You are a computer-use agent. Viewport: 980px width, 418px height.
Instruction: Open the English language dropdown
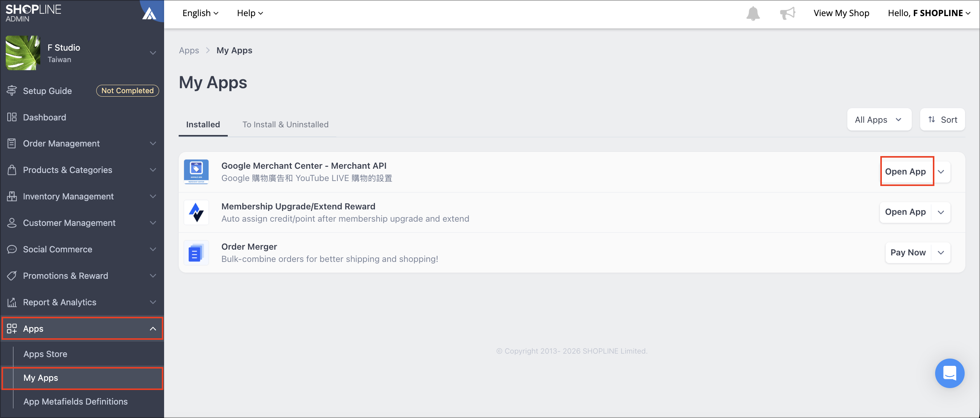point(201,13)
